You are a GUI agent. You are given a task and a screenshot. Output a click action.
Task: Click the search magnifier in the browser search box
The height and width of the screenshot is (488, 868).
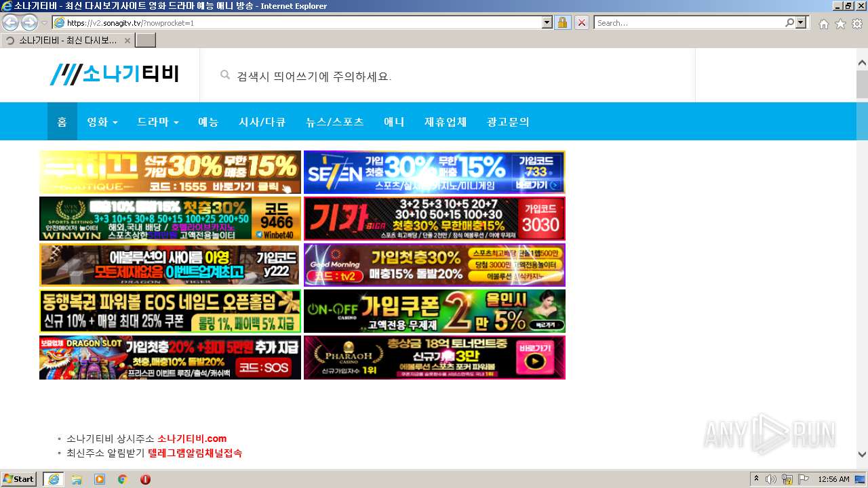tap(789, 22)
